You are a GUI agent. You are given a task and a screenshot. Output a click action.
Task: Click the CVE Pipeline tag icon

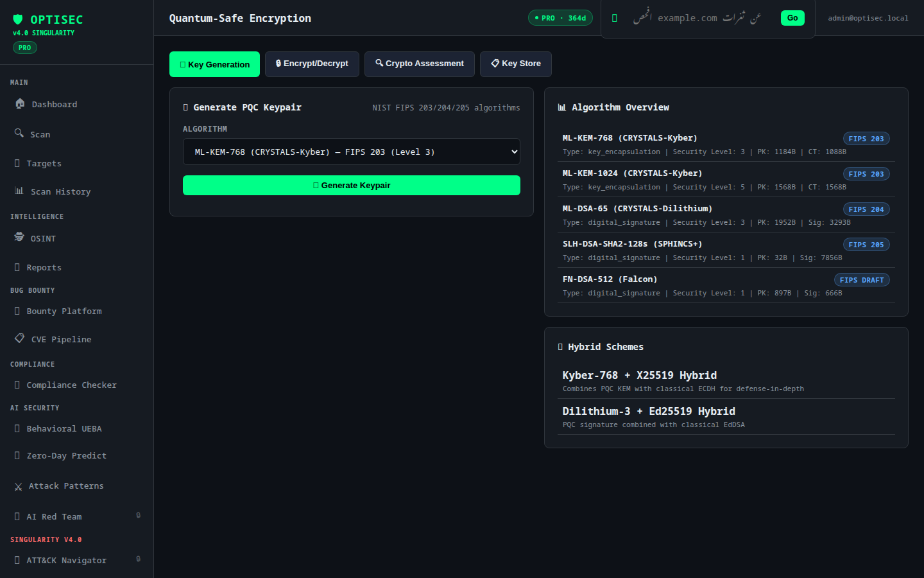click(x=20, y=338)
